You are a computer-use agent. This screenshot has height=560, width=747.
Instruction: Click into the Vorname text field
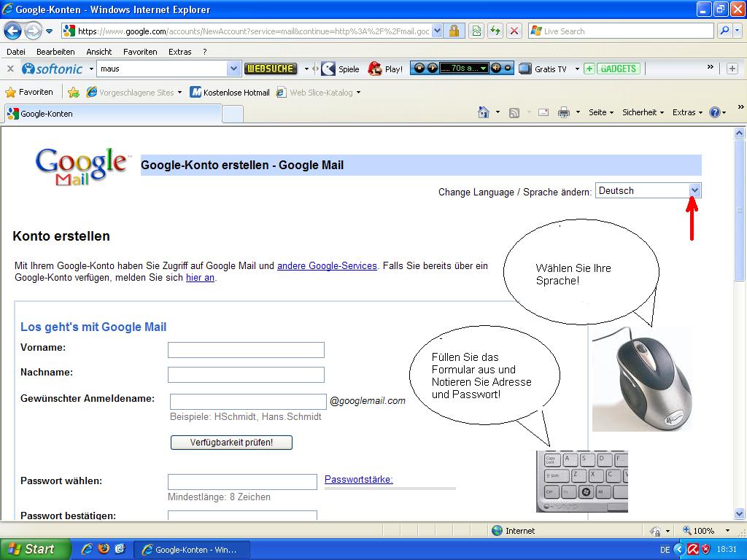point(246,350)
